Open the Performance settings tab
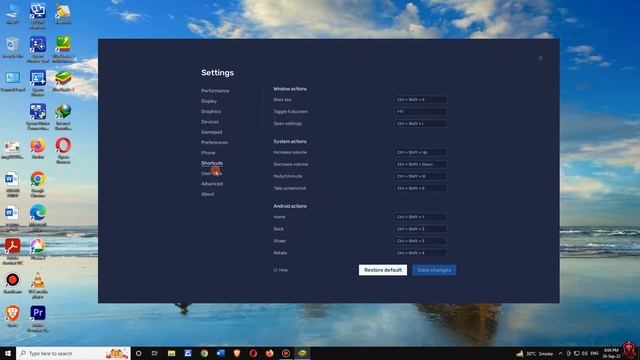 [x=215, y=91]
